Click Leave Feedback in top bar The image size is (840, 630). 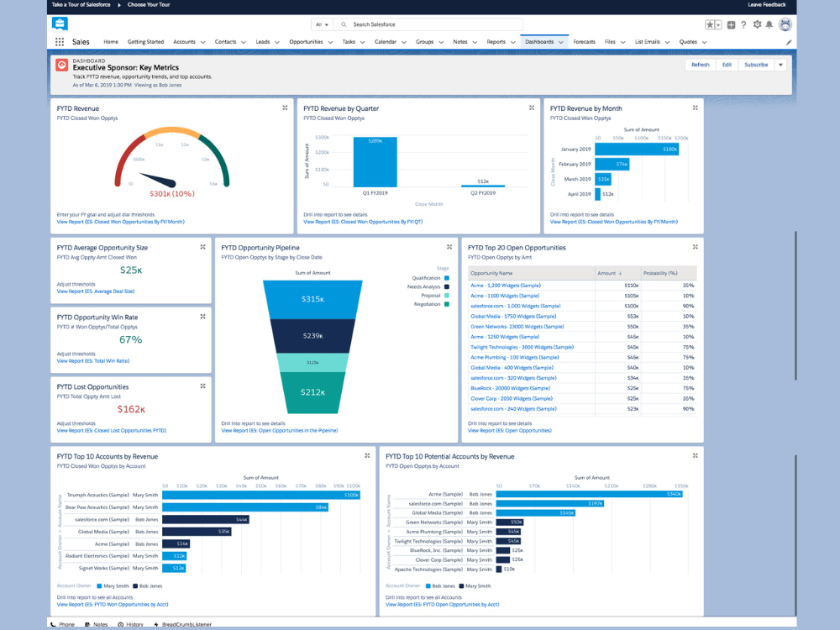click(x=767, y=5)
